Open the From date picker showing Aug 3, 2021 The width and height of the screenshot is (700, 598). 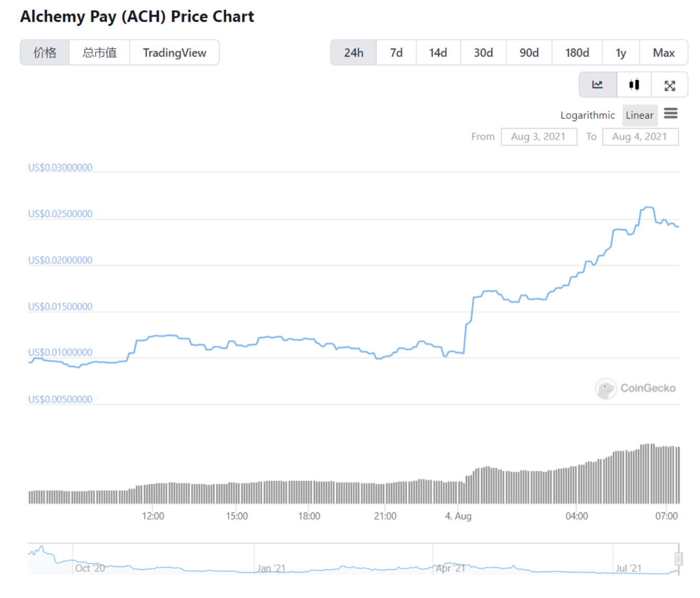539,136
